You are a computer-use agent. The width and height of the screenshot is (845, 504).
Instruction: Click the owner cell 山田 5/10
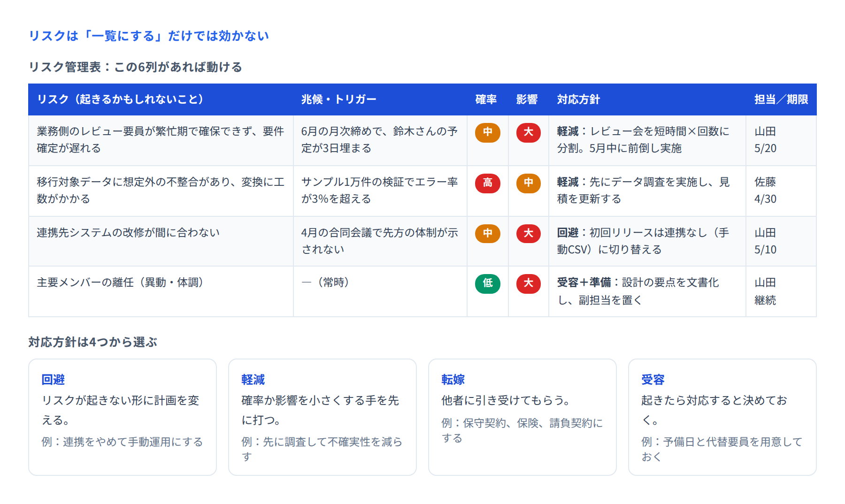pos(781,242)
